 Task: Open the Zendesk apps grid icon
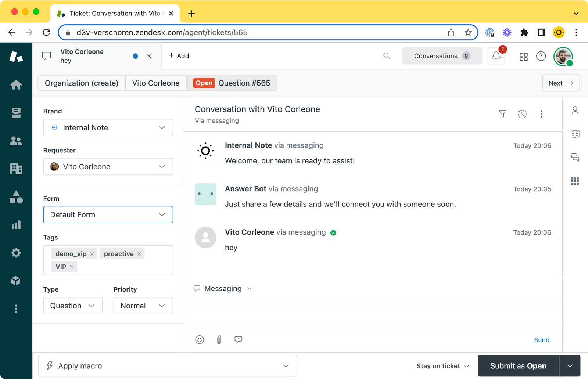click(524, 57)
